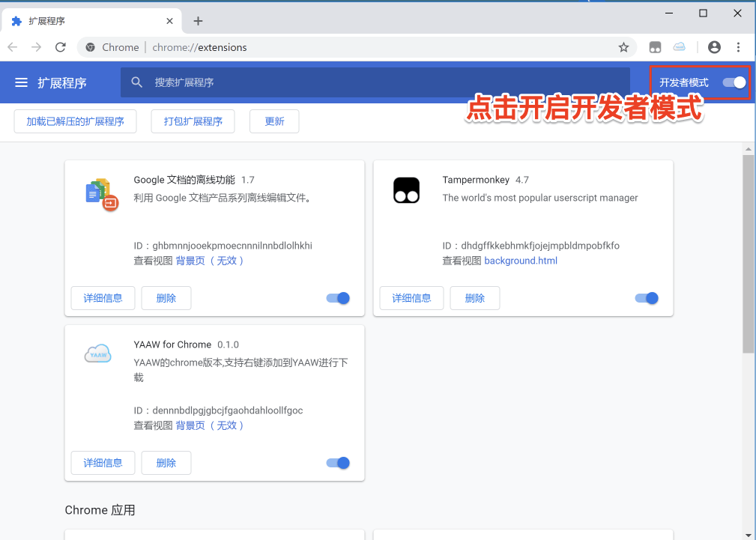This screenshot has width=756, height=540.
Task: Open 详细信息 for Tampermonkey
Action: point(411,298)
